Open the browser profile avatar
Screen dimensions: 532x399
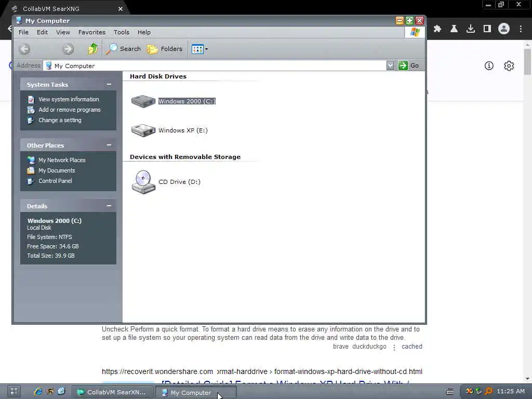pos(504,29)
